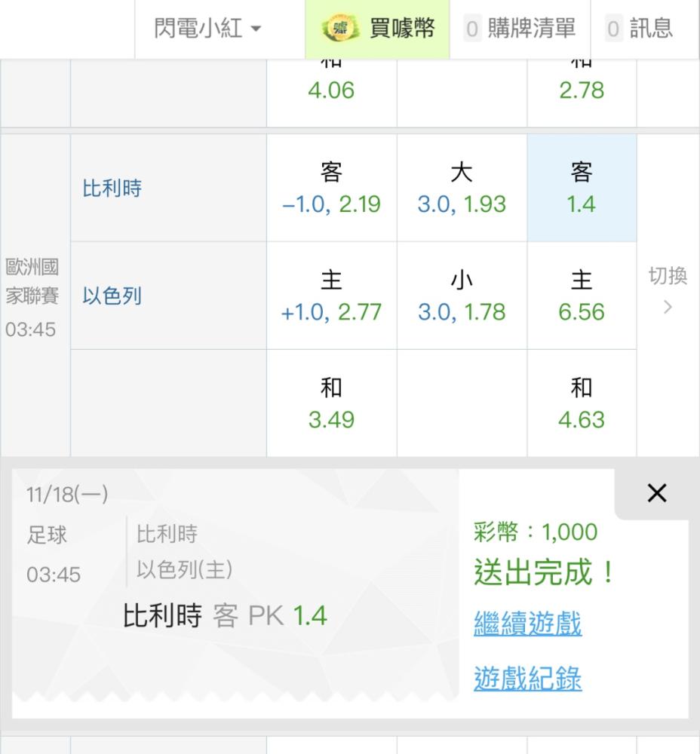
Task: Select 主 6.56 PK odds for 以色列
Action: (582, 296)
